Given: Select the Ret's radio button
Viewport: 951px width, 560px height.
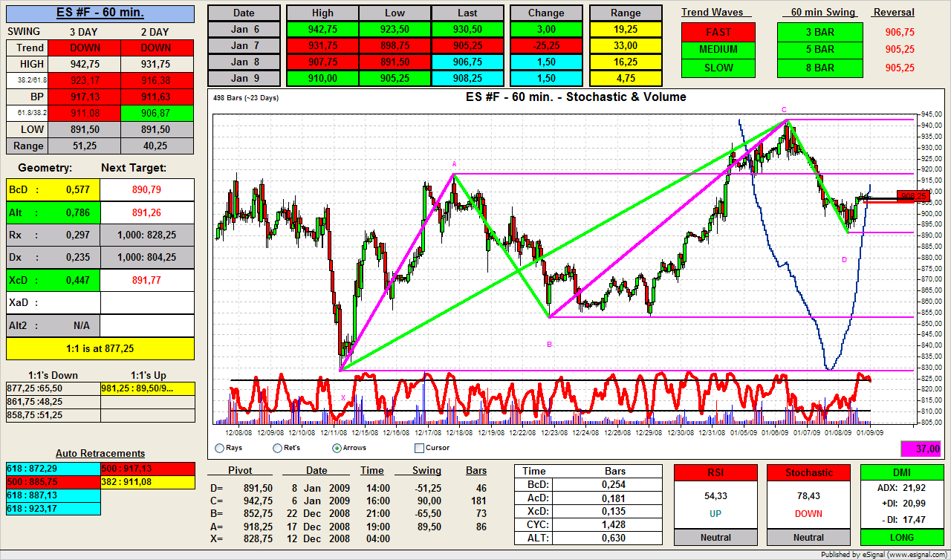Looking at the screenshot, I should pos(278,448).
